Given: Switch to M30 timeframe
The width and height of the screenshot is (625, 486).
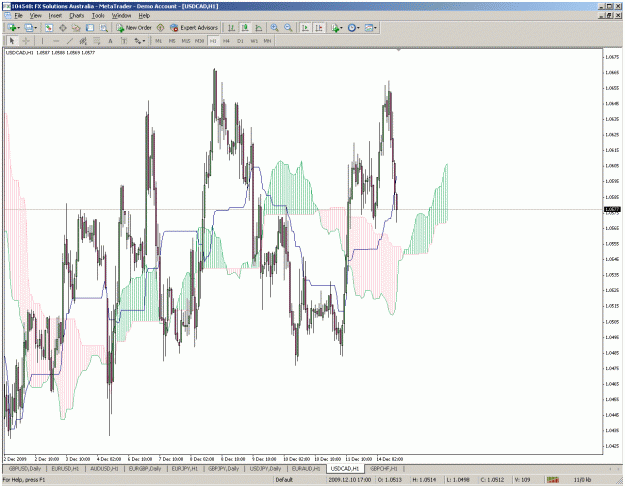Looking at the screenshot, I should (x=199, y=41).
